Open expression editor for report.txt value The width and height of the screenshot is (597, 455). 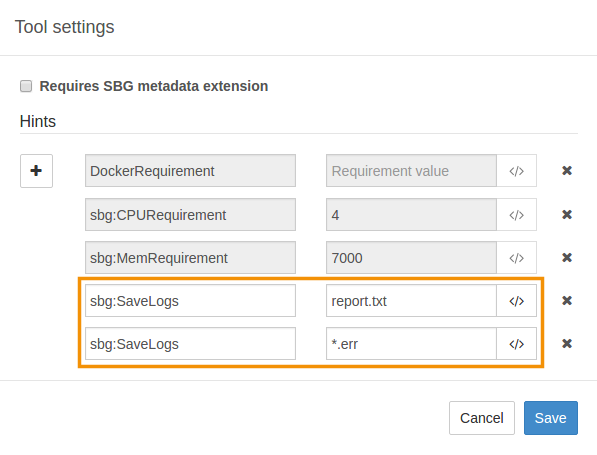[517, 301]
